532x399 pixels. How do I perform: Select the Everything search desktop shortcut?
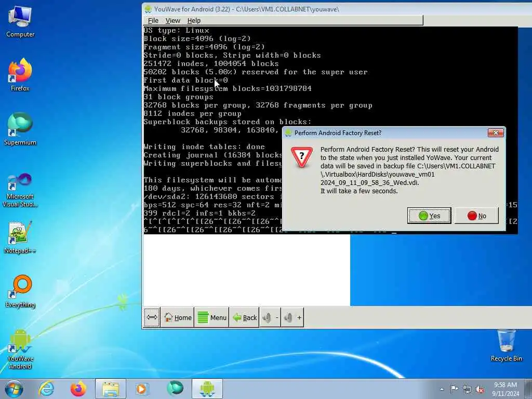pyautogui.click(x=20, y=291)
